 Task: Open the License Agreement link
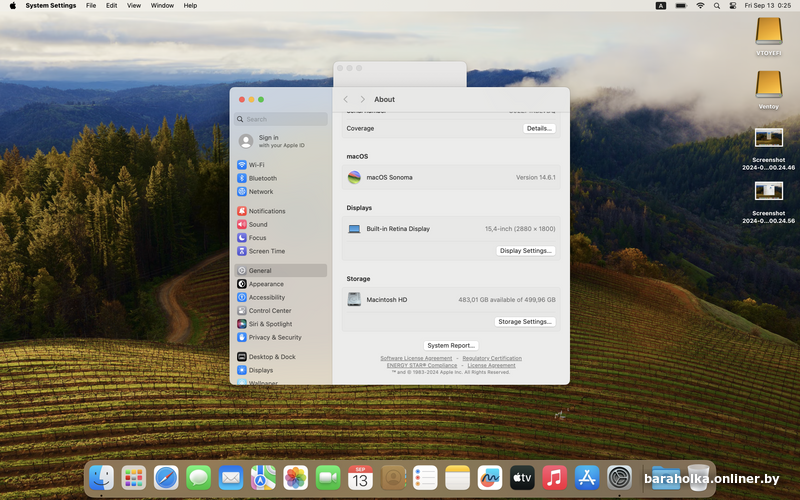(x=491, y=365)
